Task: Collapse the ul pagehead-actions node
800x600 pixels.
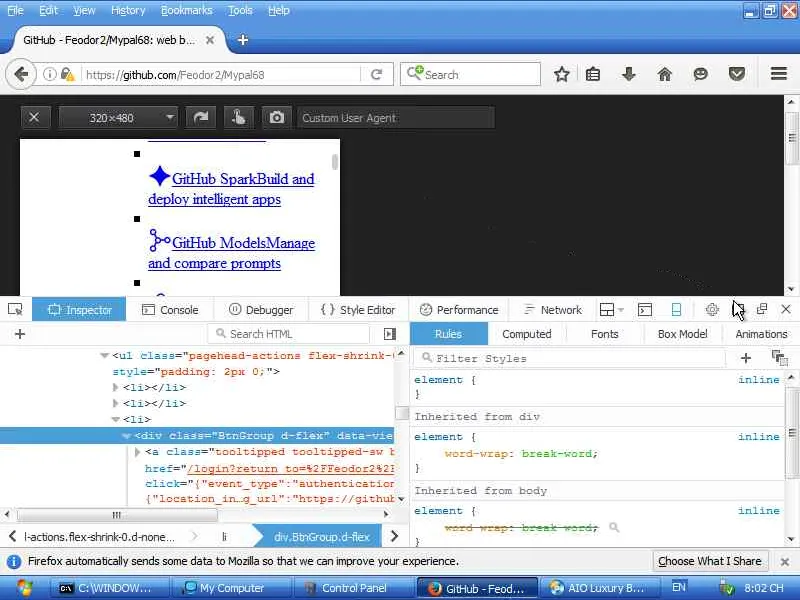Action: (105, 356)
